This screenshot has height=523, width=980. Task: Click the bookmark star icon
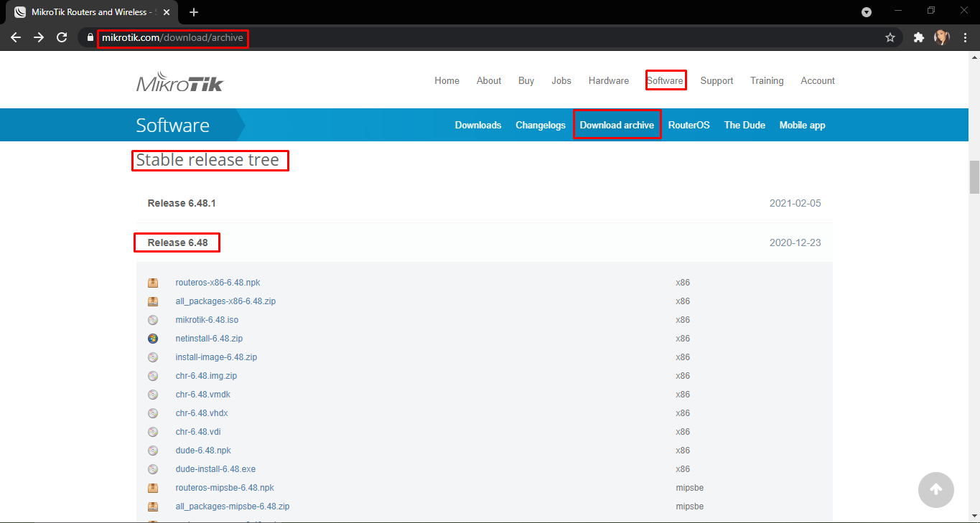(x=890, y=37)
